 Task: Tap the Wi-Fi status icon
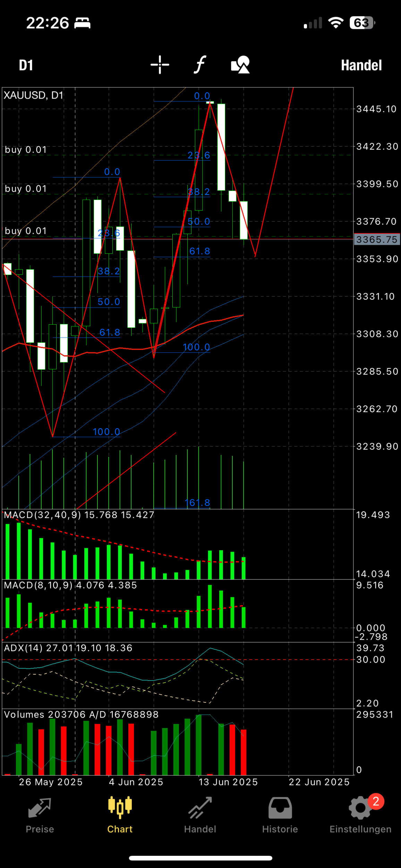(x=335, y=23)
